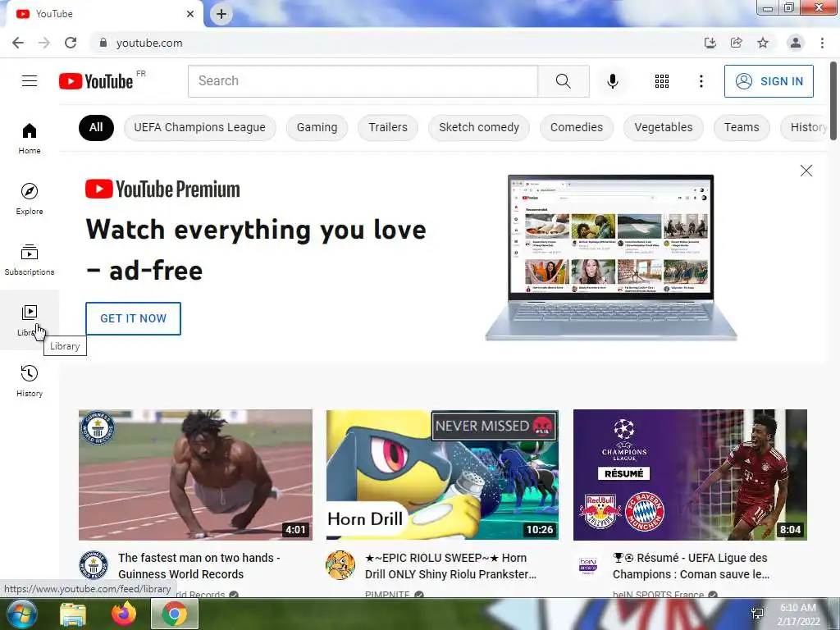840x630 pixels.
Task: Open the Windows Start menu
Action: coord(21,614)
